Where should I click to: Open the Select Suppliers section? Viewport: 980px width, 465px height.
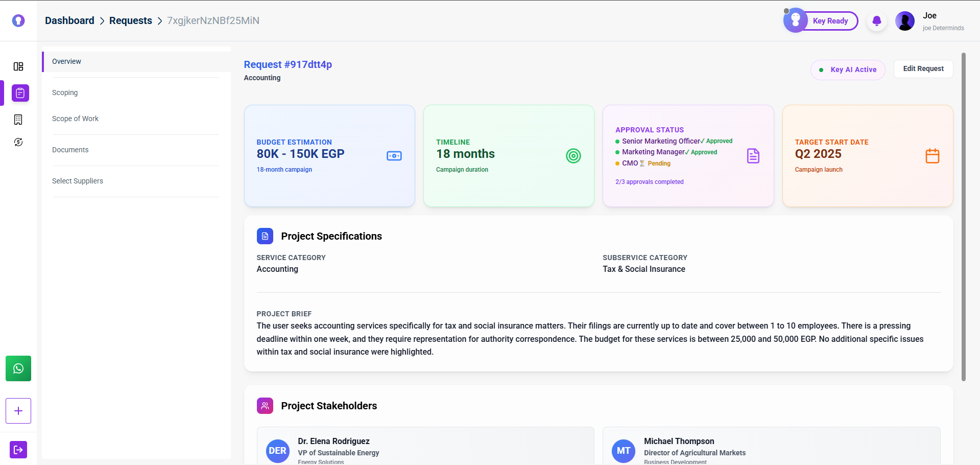click(x=78, y=181)
